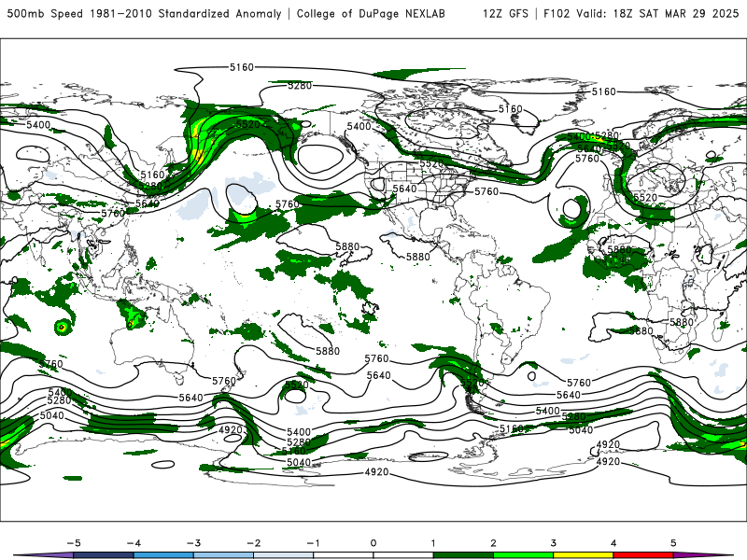
Task: Click 'F102 Valid: 18Z SAT MAR 29 2025'
Action: (x=641, y=14)
